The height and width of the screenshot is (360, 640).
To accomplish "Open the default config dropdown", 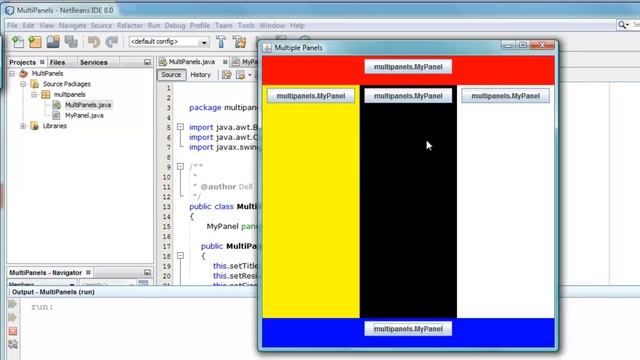I will point(204,42).
